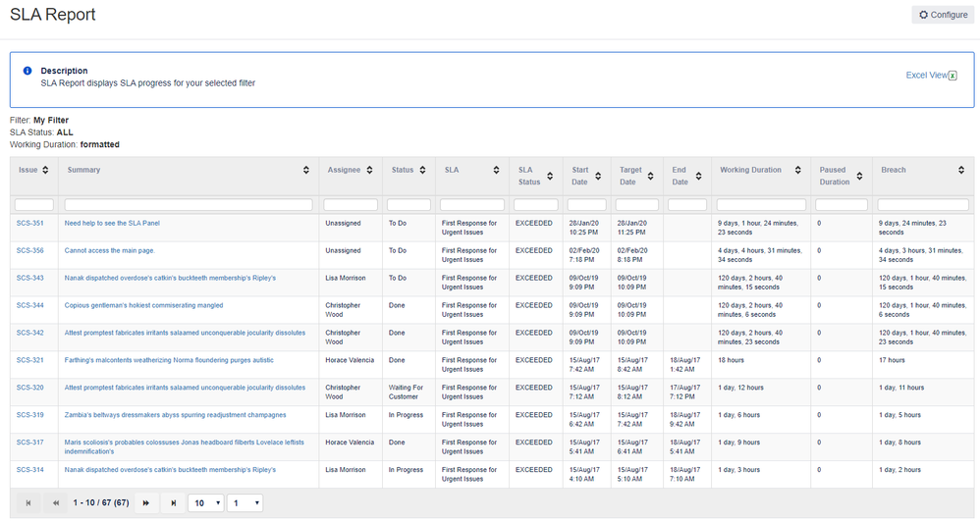Go to previous page of results
The image size is (980, 522).
(x=56, y=502)
